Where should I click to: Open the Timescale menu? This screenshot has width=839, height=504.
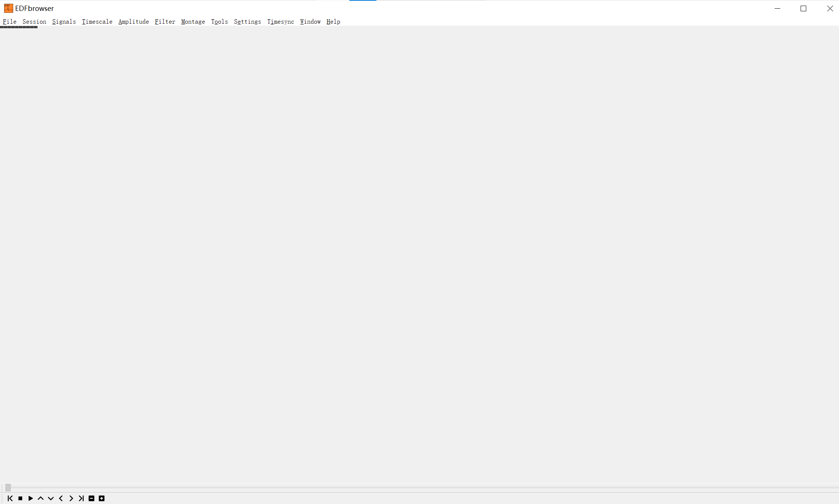97,22
